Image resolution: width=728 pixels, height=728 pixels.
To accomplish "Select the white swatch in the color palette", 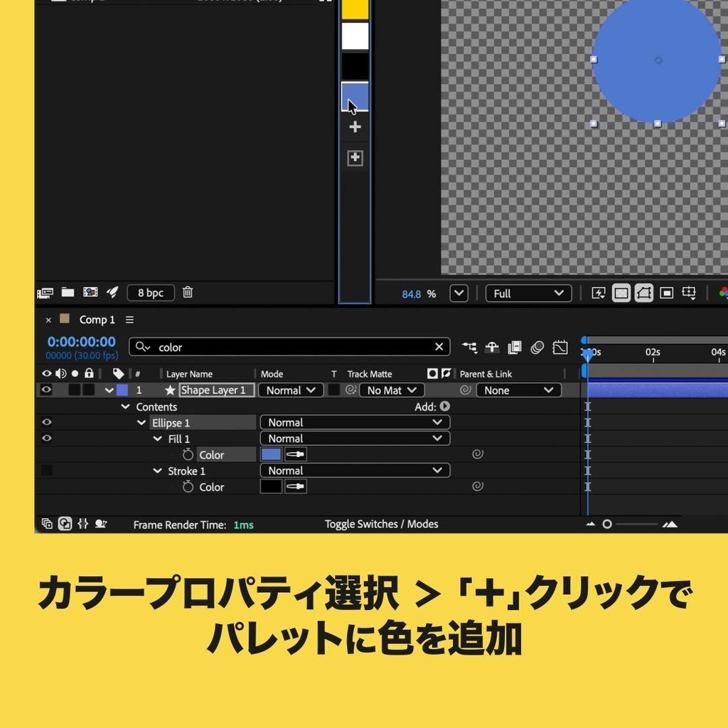I will click(x=353, y=37).
